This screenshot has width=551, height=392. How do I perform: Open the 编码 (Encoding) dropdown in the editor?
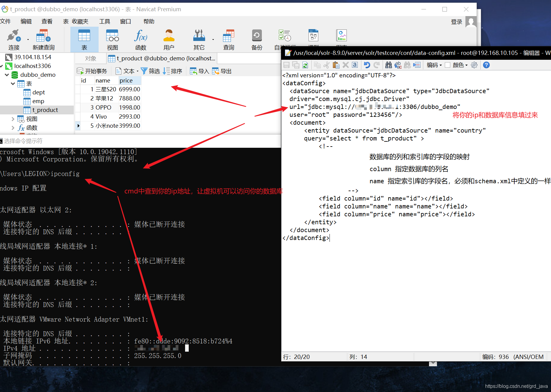tap(434, 65)
